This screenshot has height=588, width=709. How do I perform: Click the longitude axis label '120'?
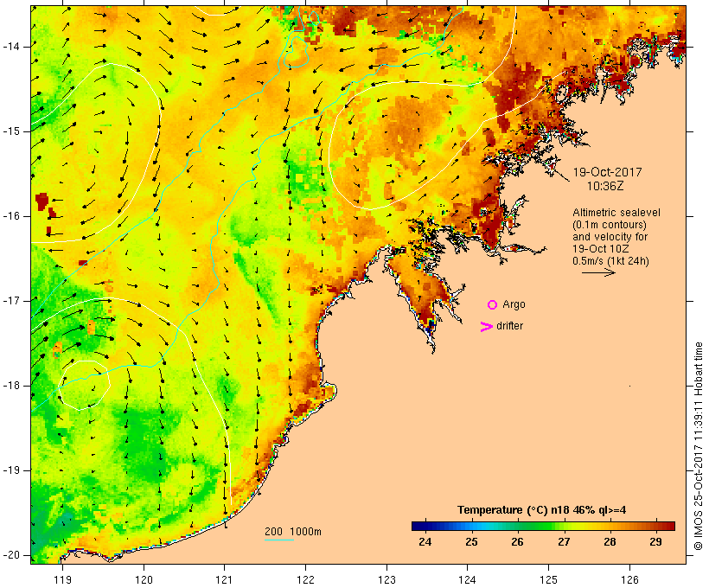point(144,580)
